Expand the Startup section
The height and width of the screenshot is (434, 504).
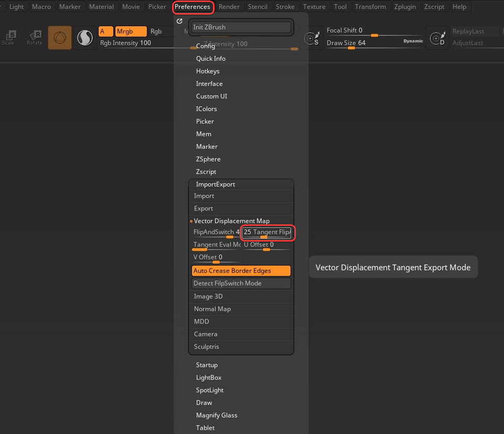(207, 365)
